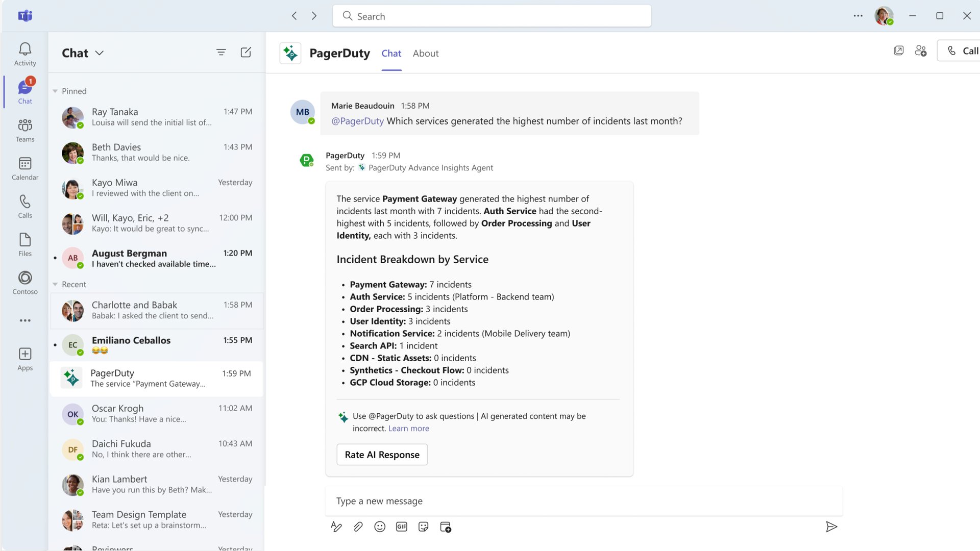Open the sticker picker
This screenshot has height=551, width=980.
pos(423,527)
